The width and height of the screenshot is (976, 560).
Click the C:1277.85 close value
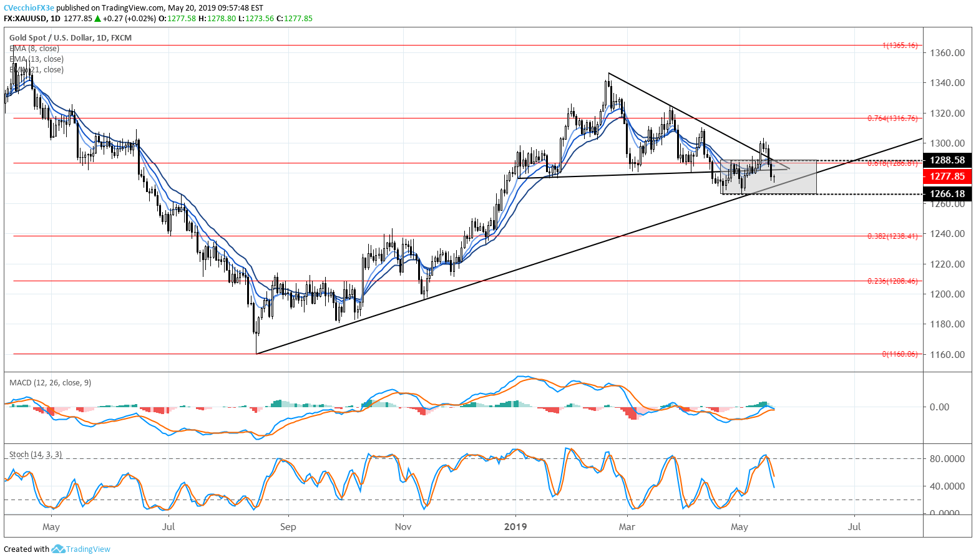tap(295, 19)
